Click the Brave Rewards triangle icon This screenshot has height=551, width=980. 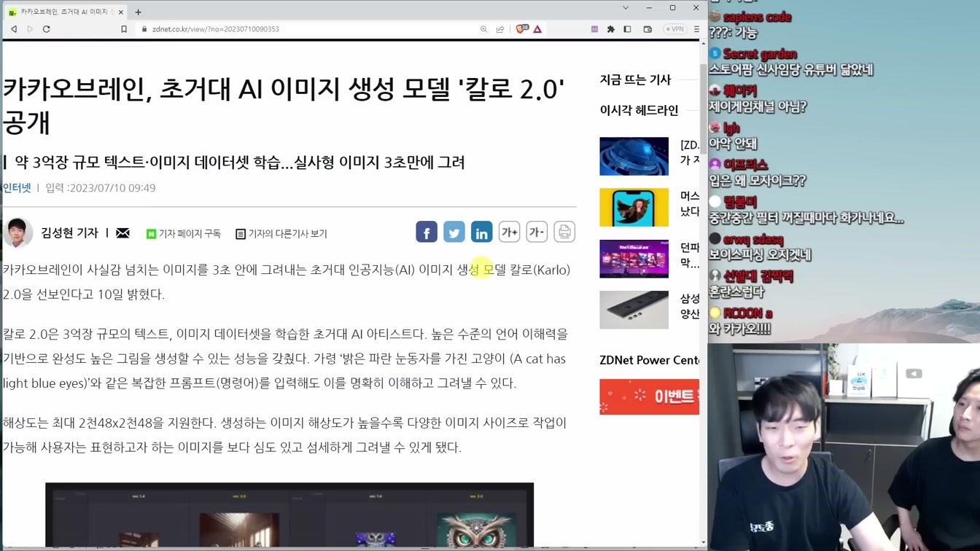click(537, 29)
